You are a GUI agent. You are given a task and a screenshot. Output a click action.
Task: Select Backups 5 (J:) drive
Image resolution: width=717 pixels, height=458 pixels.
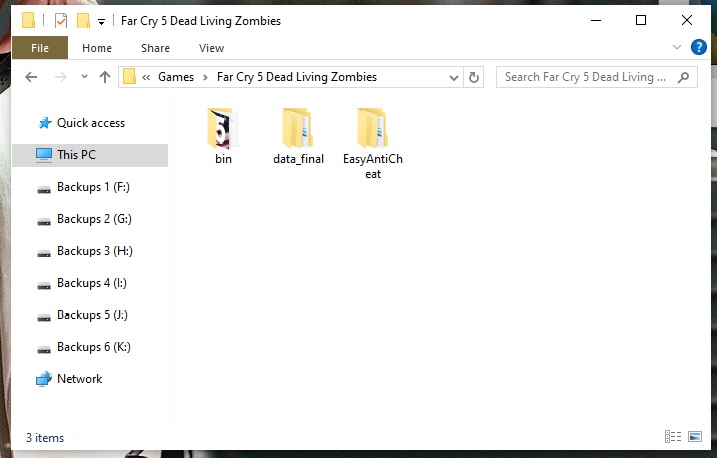91,315
